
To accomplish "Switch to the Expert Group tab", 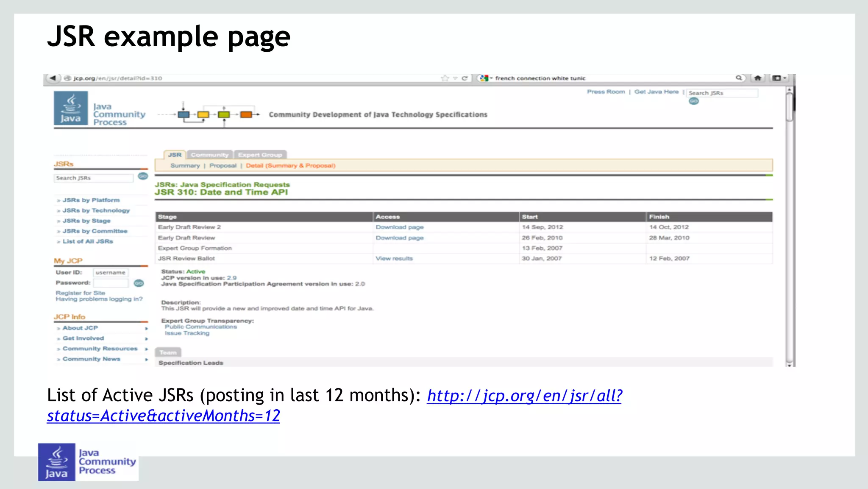I will tap(260, 154).
